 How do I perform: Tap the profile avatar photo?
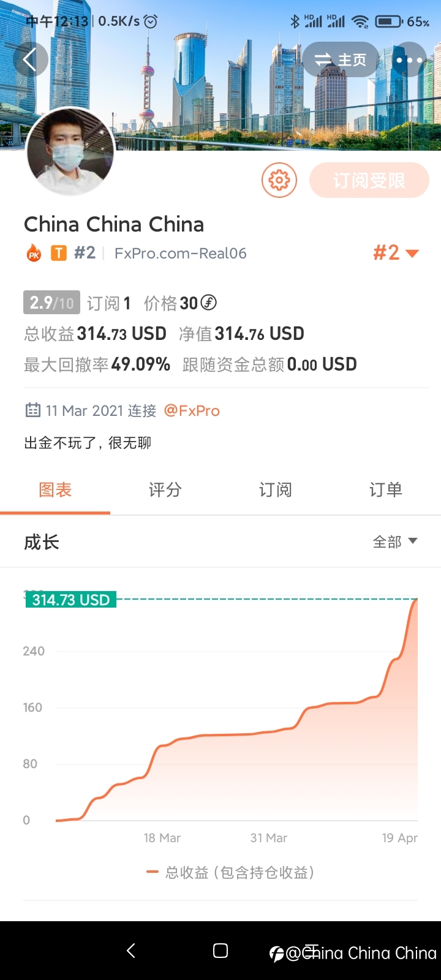click(70, 151)
